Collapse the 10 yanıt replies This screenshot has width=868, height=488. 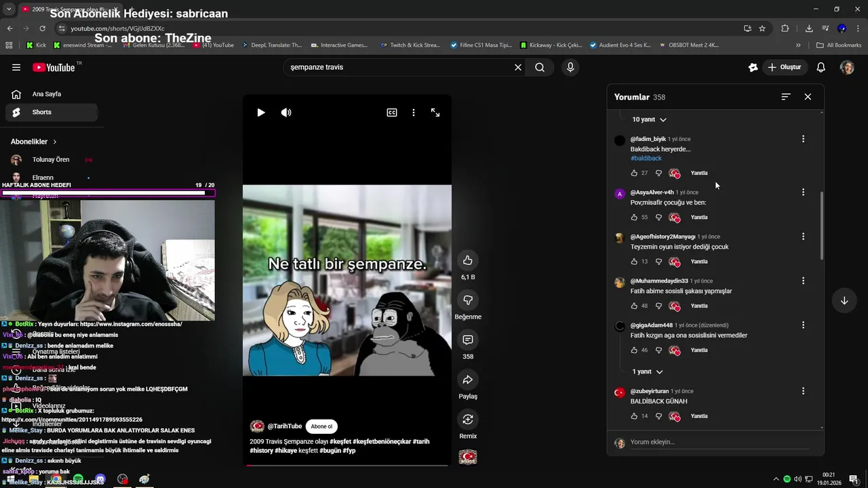coord(649,119)
